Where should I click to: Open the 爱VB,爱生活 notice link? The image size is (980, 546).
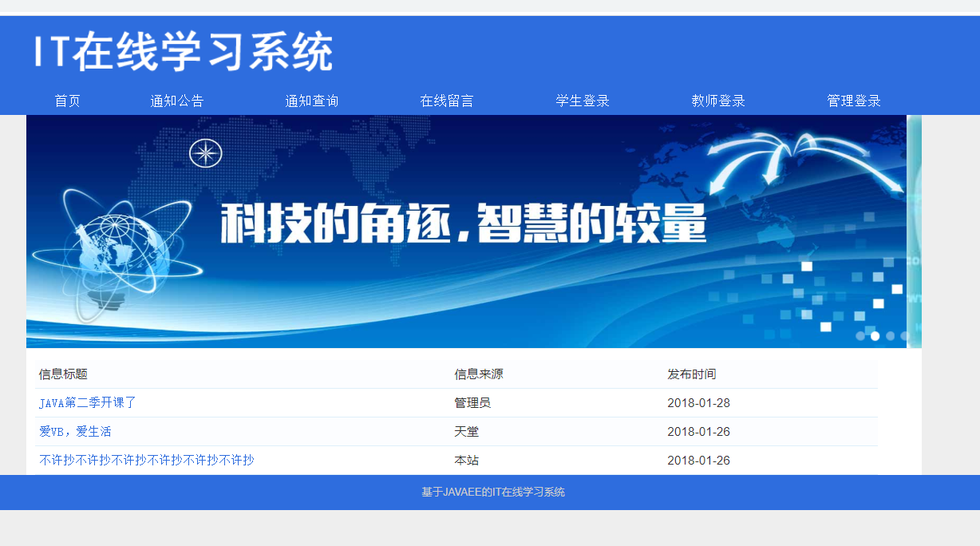[x=75, y=432]
